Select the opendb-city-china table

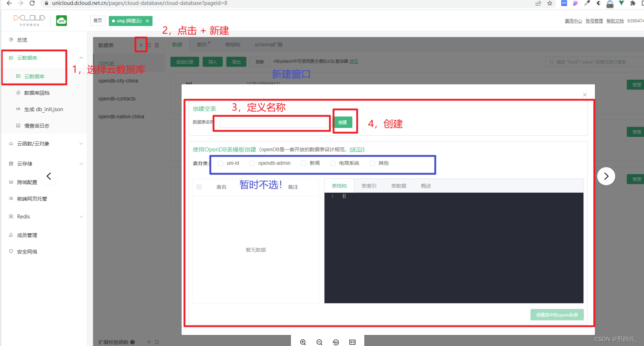118,81
